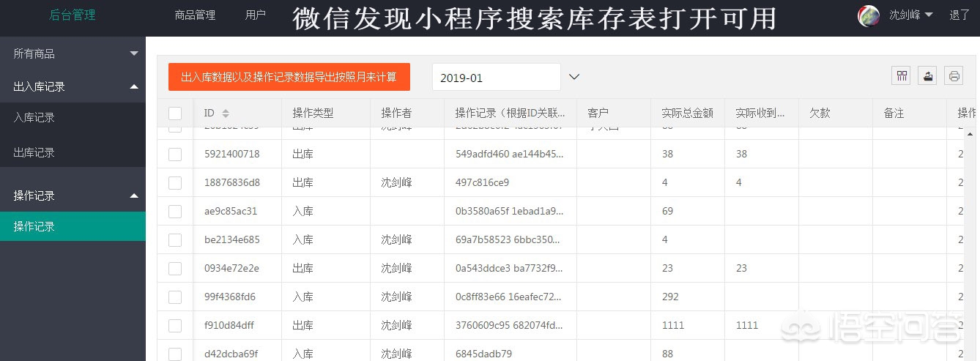Check the row with ID be2134e685
Viewport: 980px width, 361px height.
(175, 239)
